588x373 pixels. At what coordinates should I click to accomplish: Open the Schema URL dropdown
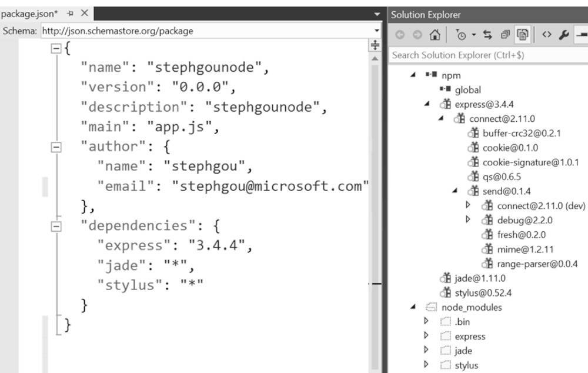376,31
